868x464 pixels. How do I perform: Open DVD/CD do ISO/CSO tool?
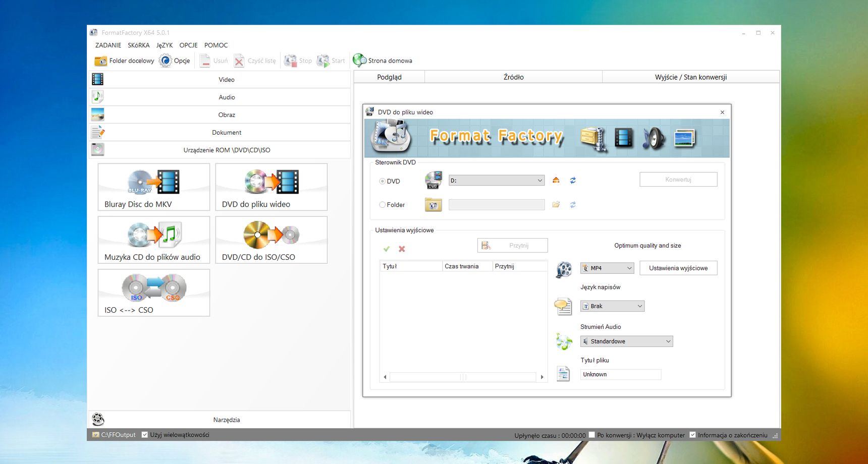click(272, 240)
